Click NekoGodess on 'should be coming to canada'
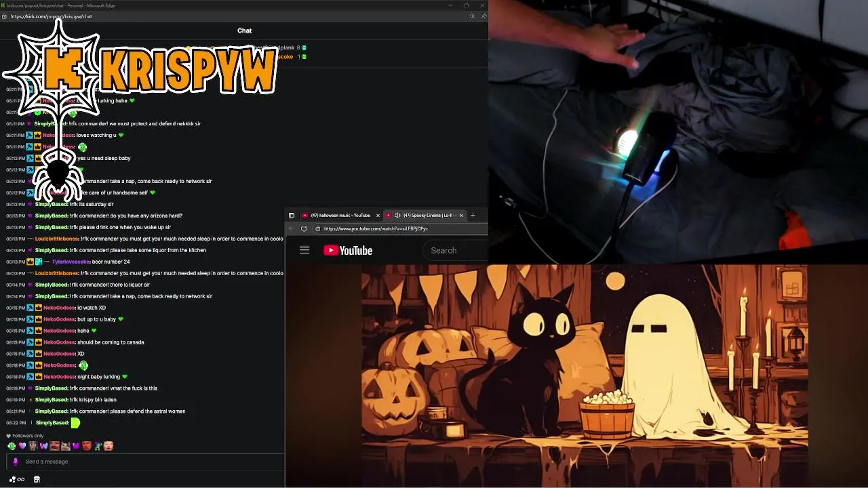This screenshot has width=868, height=488. tap(59, 342)
